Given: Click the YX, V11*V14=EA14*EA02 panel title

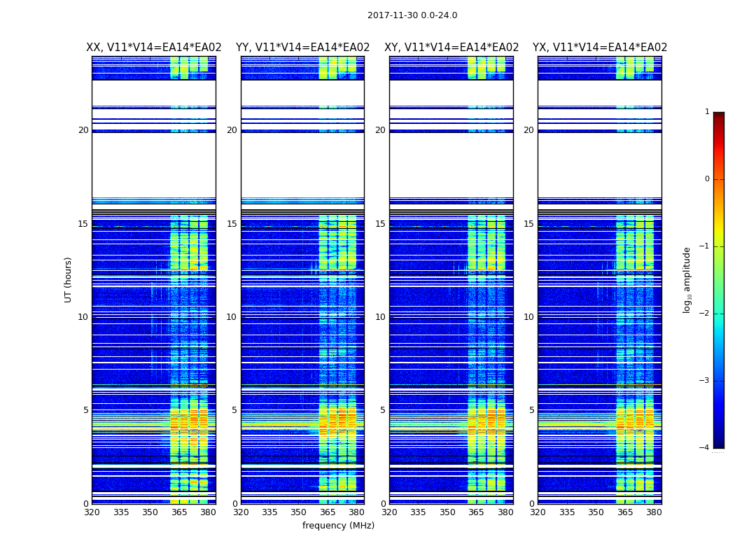Looking at the screenshot, I should [x=599, y=48].
